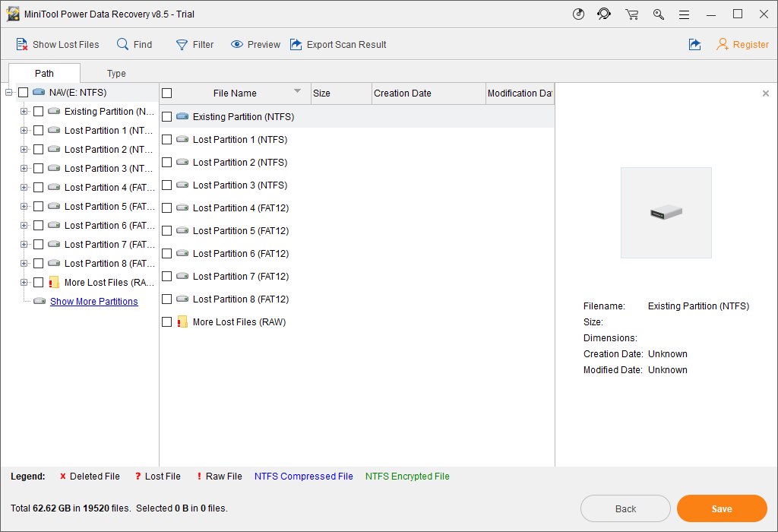Toggle the select-all checkbox in File Name header
This screenshot has width=778, height=532.
[167, 93]
